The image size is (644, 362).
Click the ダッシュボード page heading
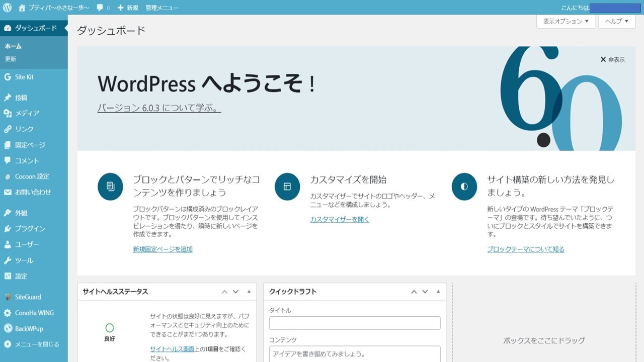point(111,30)
